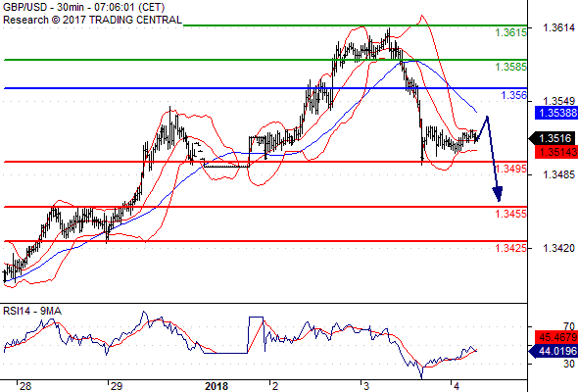
Task: Click the green 1.3615 resistance label
Action: [x=511, y=32]
